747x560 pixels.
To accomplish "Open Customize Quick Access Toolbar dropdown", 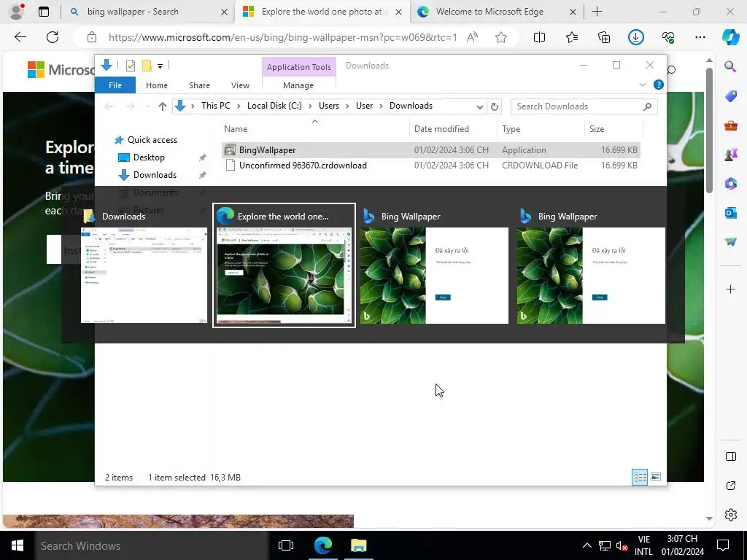I will [x=160, y=66].
